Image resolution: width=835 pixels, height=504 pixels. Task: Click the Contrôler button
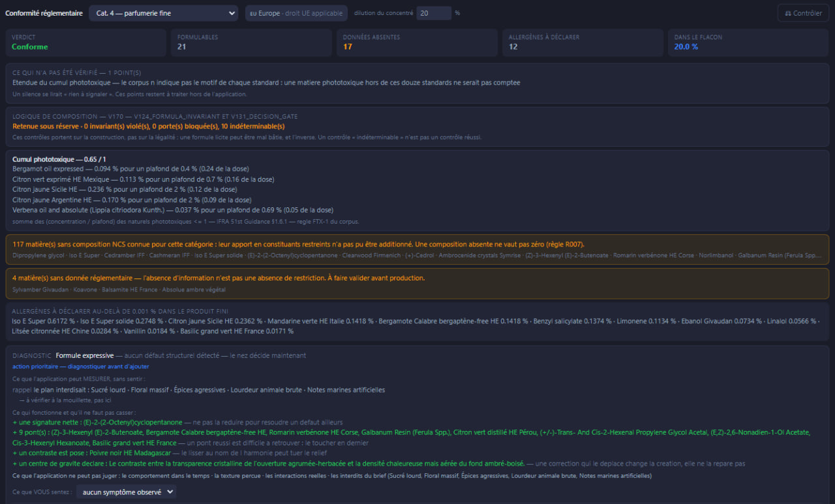(x=803, y=13)
